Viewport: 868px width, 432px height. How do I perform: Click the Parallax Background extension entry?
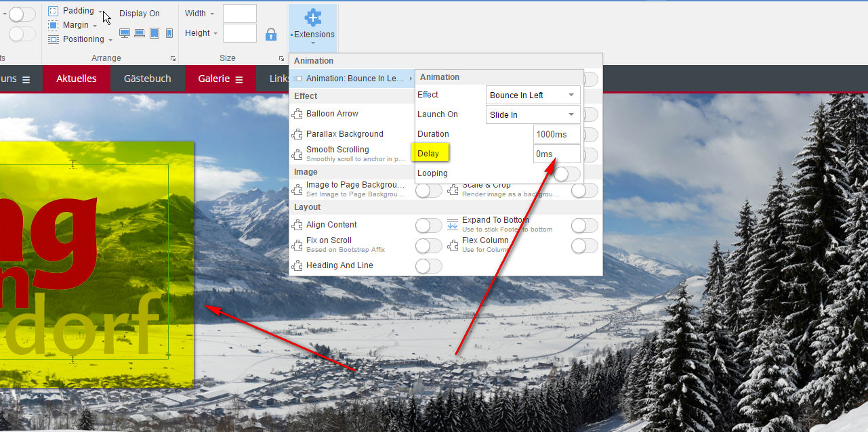coord(344,134)
